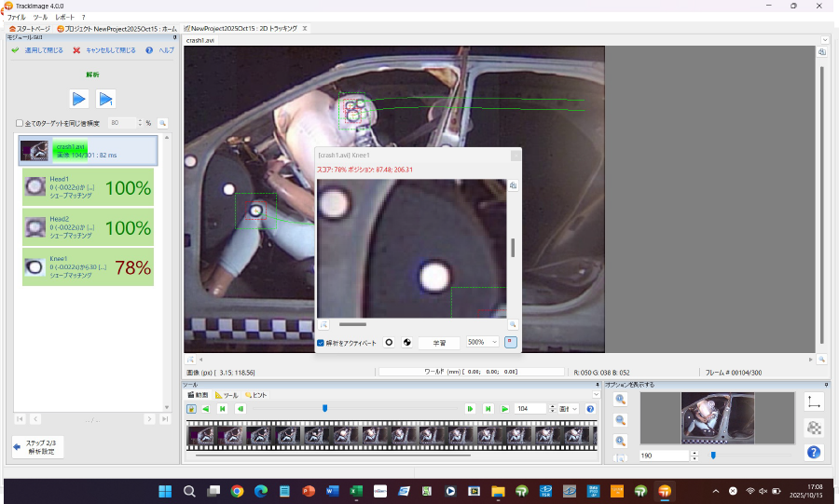This screenshot has width=839, height=504.
Task: Enable same accuracy for all targets checkbox
Action: point(20,123)
